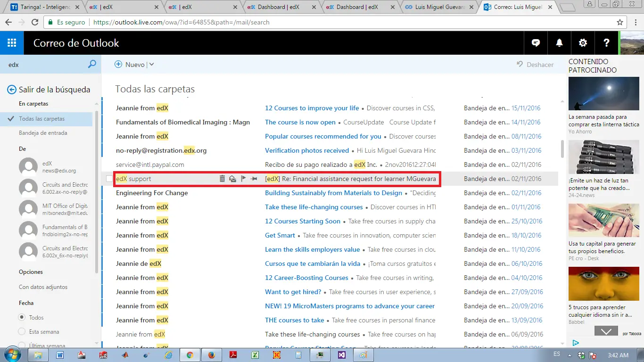
Task: Open the Skype chat icon in header
Action: (536, 43)
